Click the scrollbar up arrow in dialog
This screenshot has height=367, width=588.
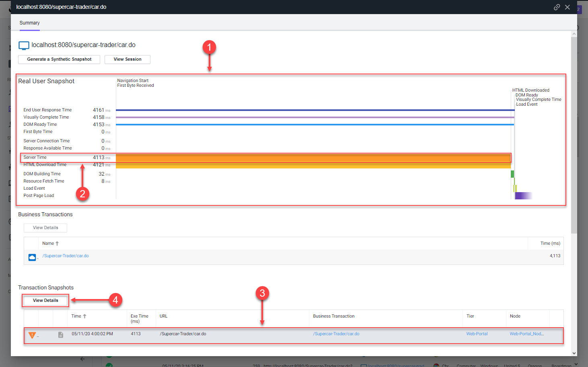574,34
